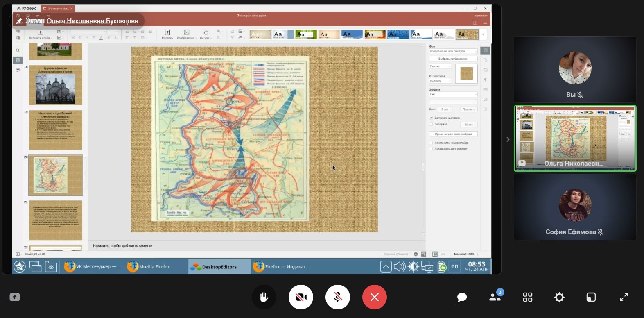Open Изображение insert image tool

tap(187, 34)
